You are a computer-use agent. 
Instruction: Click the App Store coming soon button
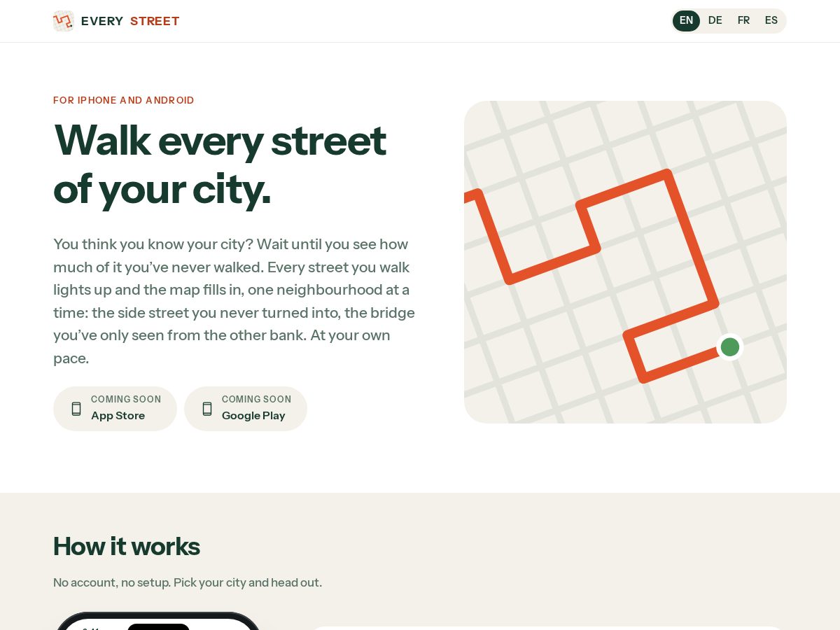[x=115, y=409]
